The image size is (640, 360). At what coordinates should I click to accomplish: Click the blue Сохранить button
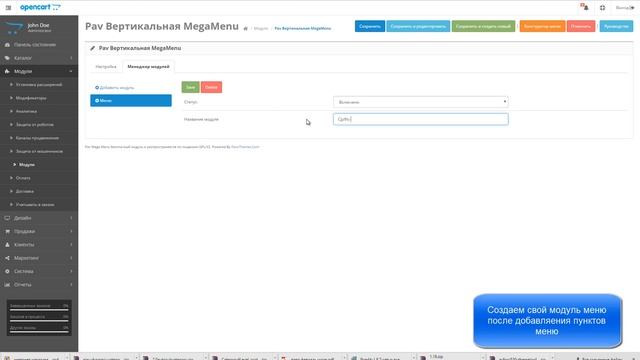click(x=370, y=27)
